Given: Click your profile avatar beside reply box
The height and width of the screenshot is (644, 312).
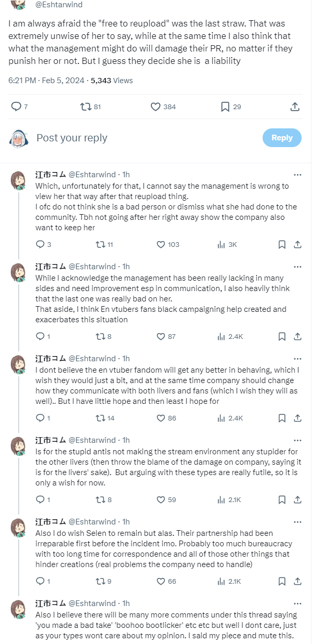Looking at the screenshot, I should (19, 138).
